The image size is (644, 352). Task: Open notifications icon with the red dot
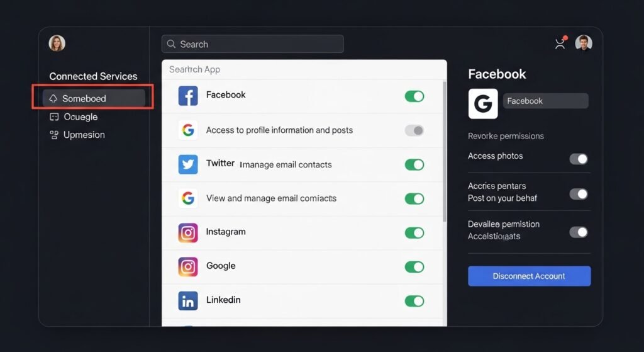click(560, 43)
